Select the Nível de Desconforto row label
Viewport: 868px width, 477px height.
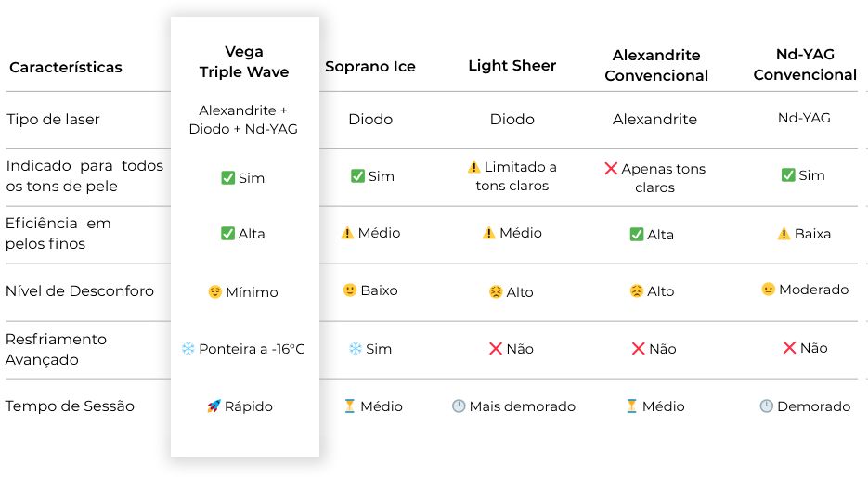pyautogui.click(x=80, y=291)
